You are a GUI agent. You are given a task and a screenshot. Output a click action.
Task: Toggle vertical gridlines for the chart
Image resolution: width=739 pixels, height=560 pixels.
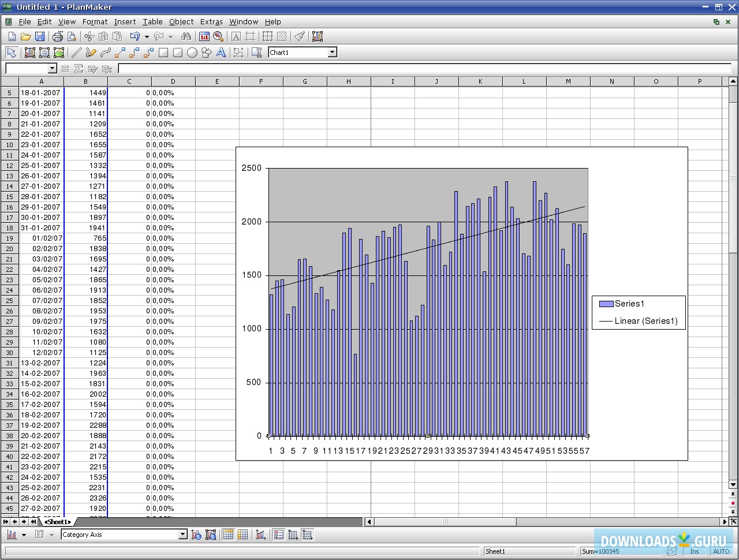coord(293,535)
